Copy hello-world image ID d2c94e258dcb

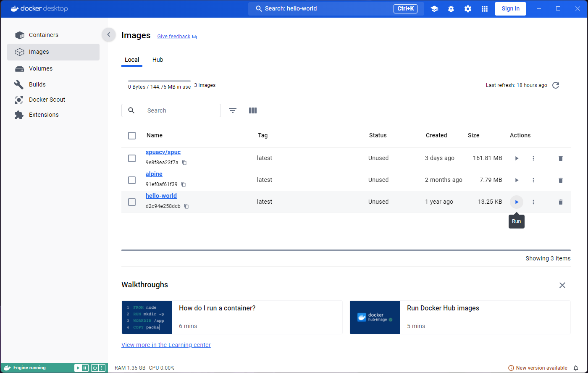pos(186,206)
